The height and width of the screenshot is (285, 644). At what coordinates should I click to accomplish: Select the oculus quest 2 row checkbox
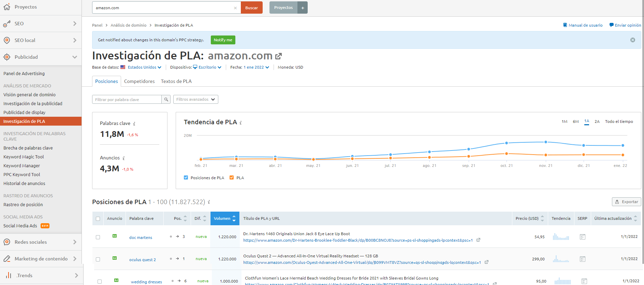(98, 259)
